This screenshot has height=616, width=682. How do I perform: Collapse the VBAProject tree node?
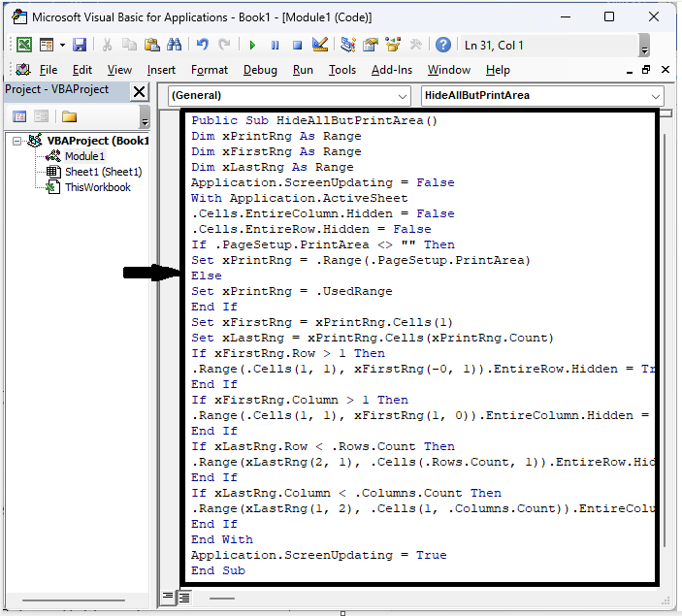[x=18, y=141]
